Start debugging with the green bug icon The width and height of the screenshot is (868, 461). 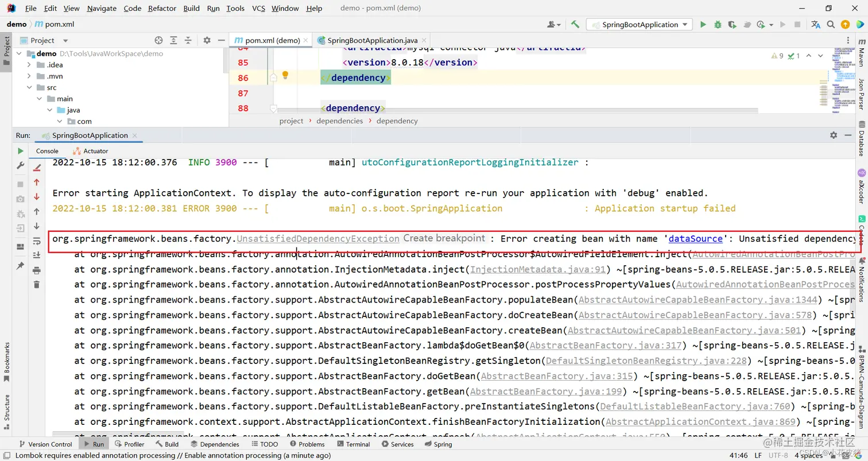(x=718, y=24)
